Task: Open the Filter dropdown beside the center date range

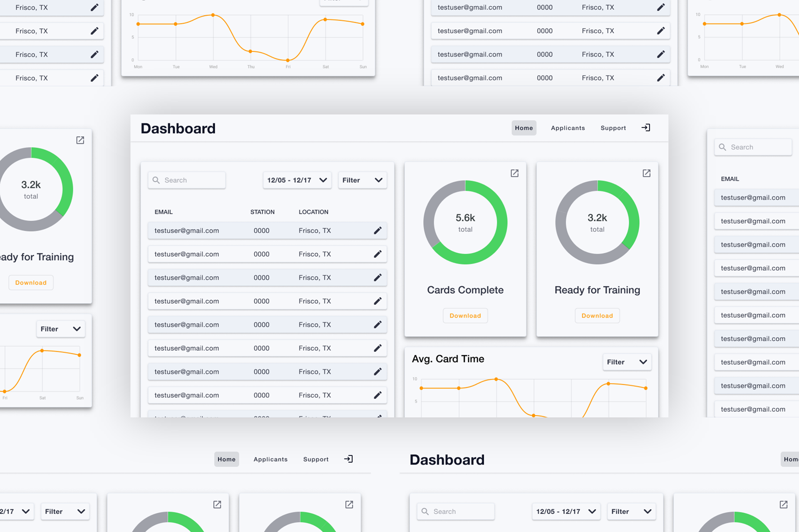Action: click(x=362, y=180)
